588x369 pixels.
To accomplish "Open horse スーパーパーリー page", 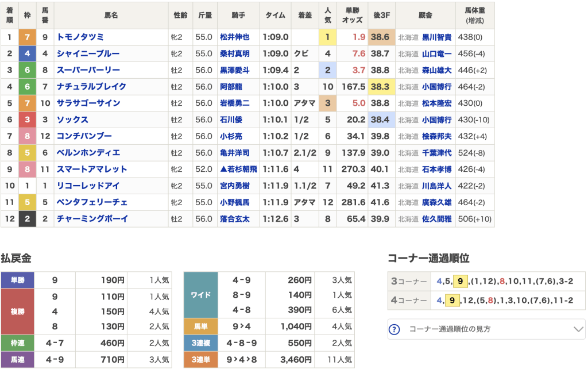I will 88,70.
